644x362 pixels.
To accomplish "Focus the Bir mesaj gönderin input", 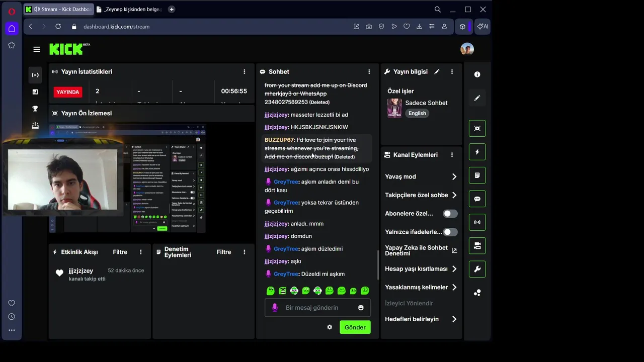I will [x=317, y=308].
